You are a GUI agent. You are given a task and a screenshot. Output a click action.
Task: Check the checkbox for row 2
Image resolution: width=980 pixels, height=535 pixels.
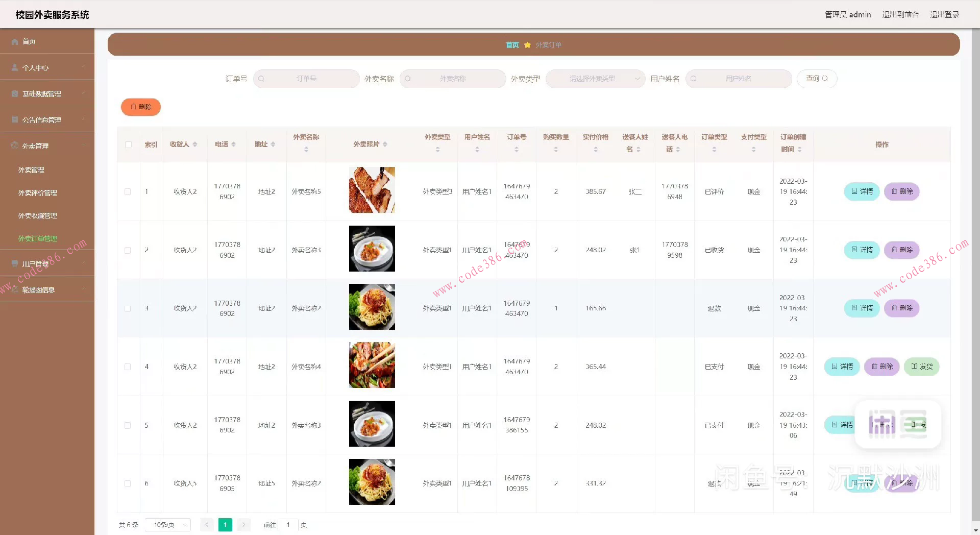(128, 250)
